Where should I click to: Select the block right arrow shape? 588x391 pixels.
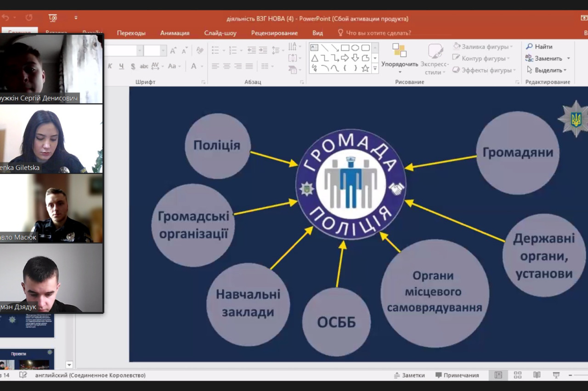coord(345,58)
